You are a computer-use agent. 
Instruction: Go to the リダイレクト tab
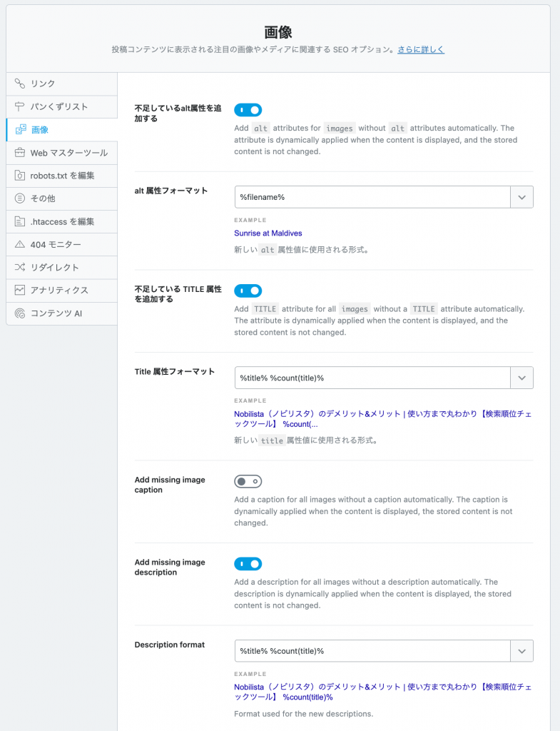[61, 268]
